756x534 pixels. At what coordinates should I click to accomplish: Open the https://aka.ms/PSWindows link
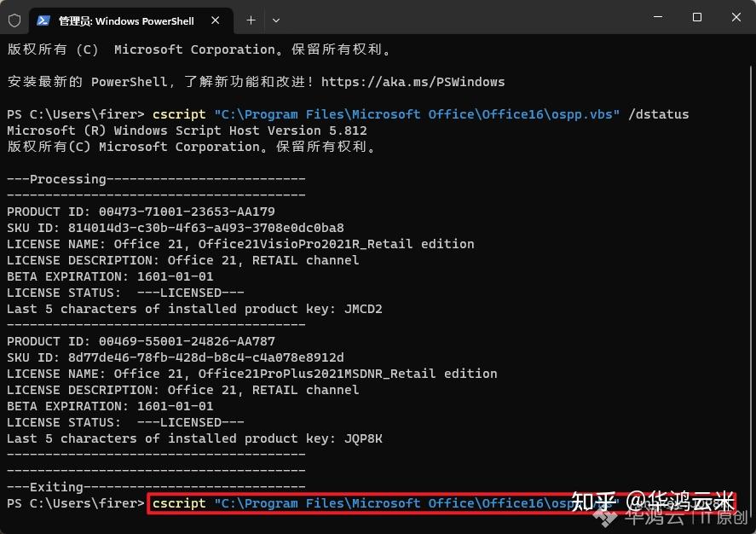pyautogui.click(x=413, y=82)
